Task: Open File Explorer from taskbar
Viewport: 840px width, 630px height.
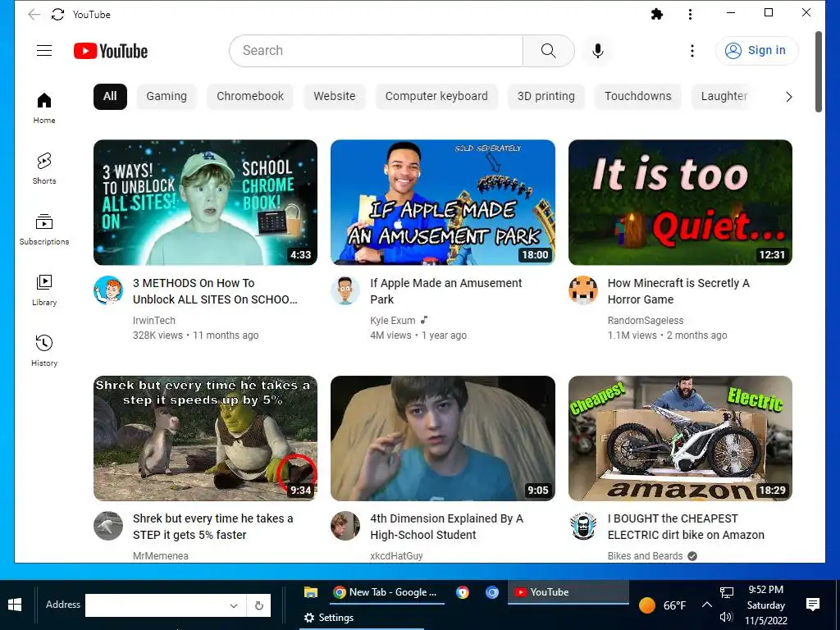Action: point(311,592)
